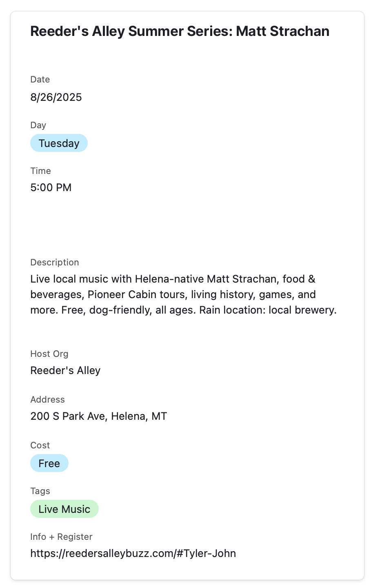Image resolution: width=373 pixels, height=588 pixels.
Task: Click the address 200 S Park Ave, Helena
Action: point(98,416)
